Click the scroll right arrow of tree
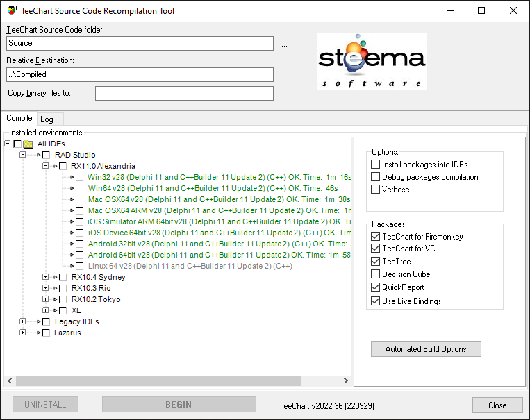Image resolution: width=530 pixels, height=420 pixels. coord(345,381)
